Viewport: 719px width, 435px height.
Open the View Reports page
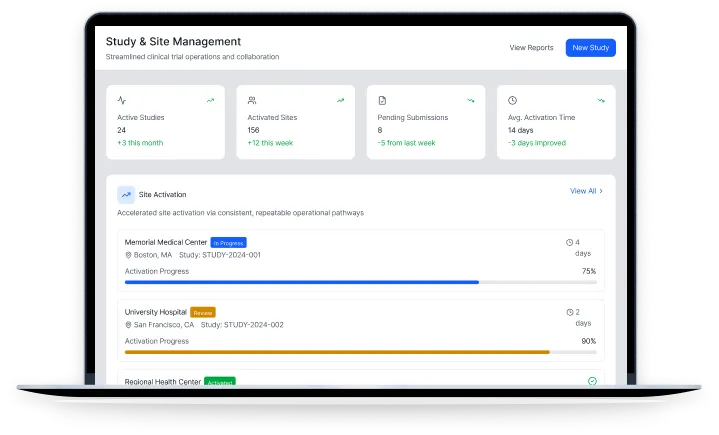click(531, 48)
